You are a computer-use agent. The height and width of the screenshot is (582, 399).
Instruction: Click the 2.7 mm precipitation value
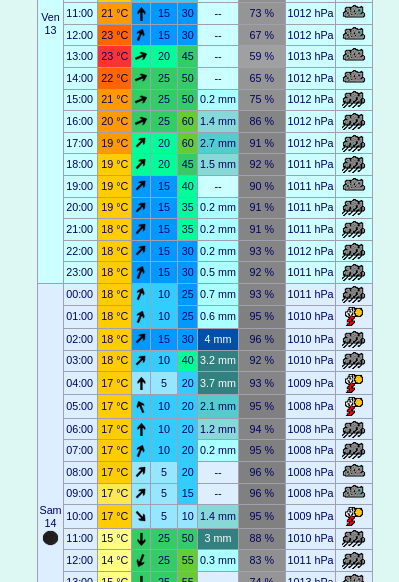218,143
